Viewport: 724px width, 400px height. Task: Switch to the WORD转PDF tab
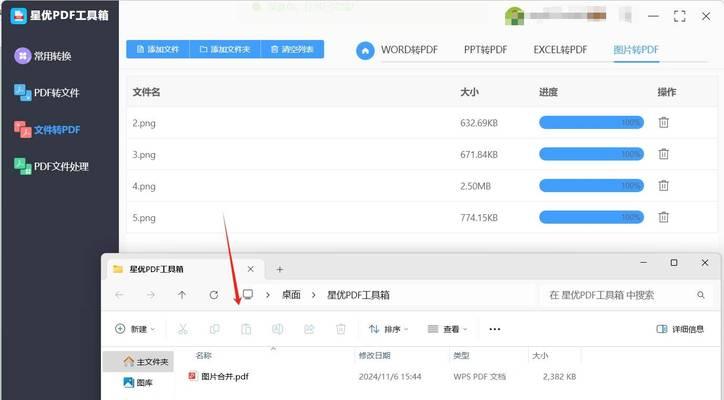(409, 50)
